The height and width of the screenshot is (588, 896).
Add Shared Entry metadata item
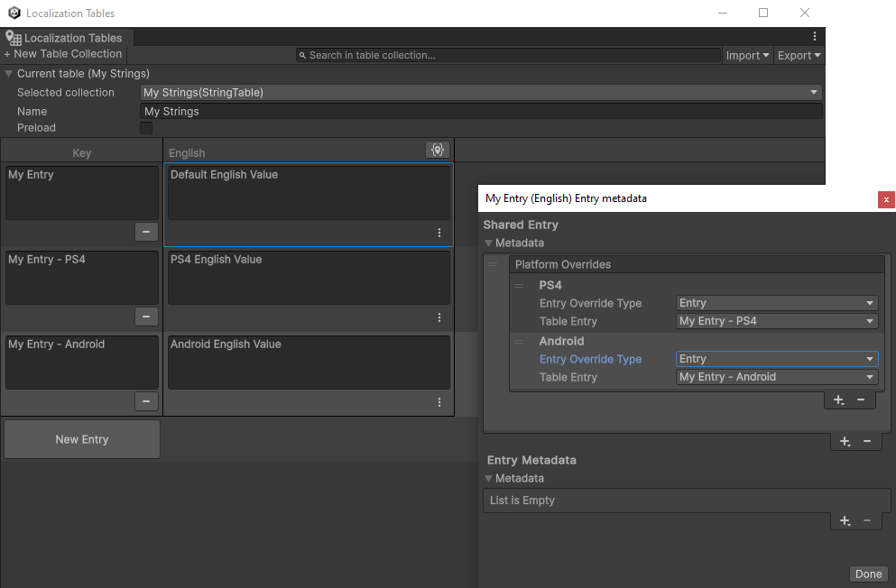(x=845, y=441)
